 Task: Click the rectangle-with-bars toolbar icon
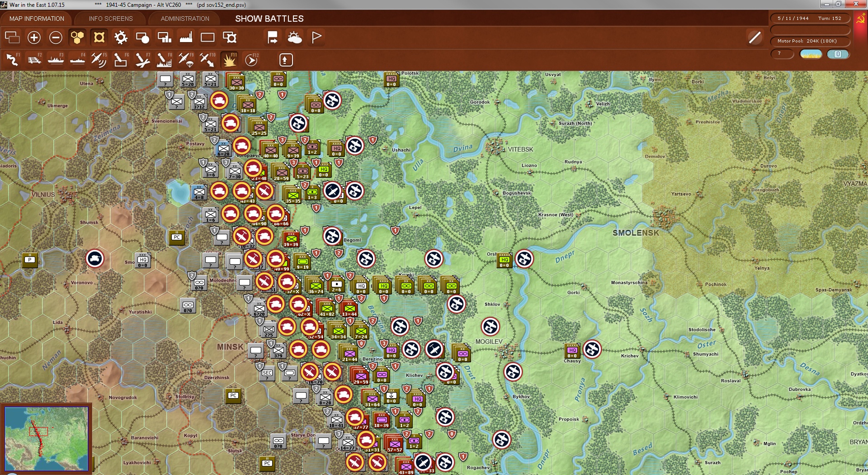pos(164,38)
